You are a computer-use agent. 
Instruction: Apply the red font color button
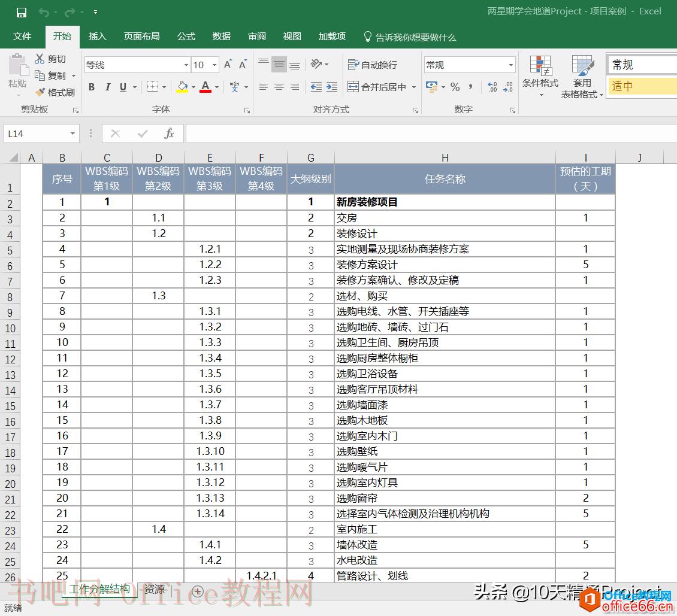tap(205, 87)
